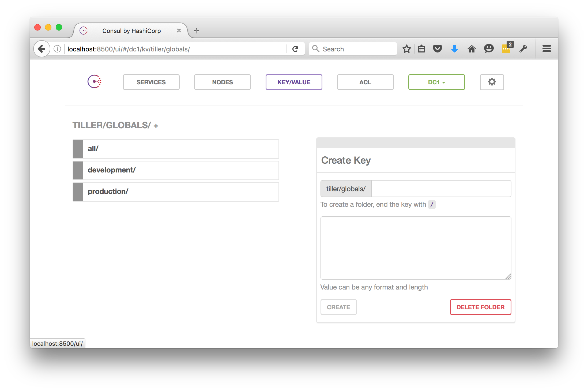Open the production/ folder
Image resolution: width=588 pixels, height=391 pixels.
(176, 192)
